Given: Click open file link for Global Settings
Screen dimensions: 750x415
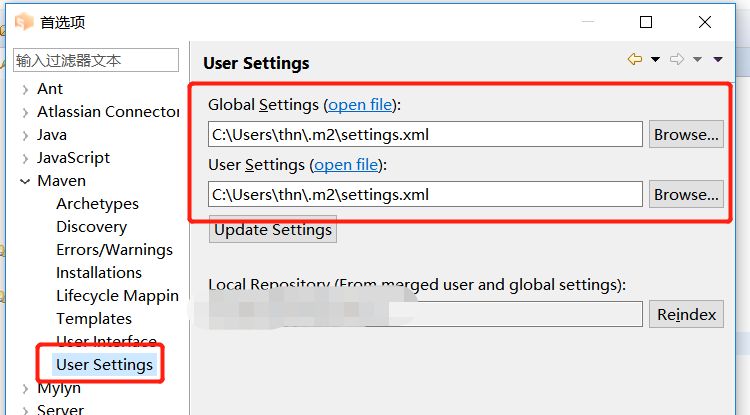Looking at the screenshot, I should [x=360, y=105].
